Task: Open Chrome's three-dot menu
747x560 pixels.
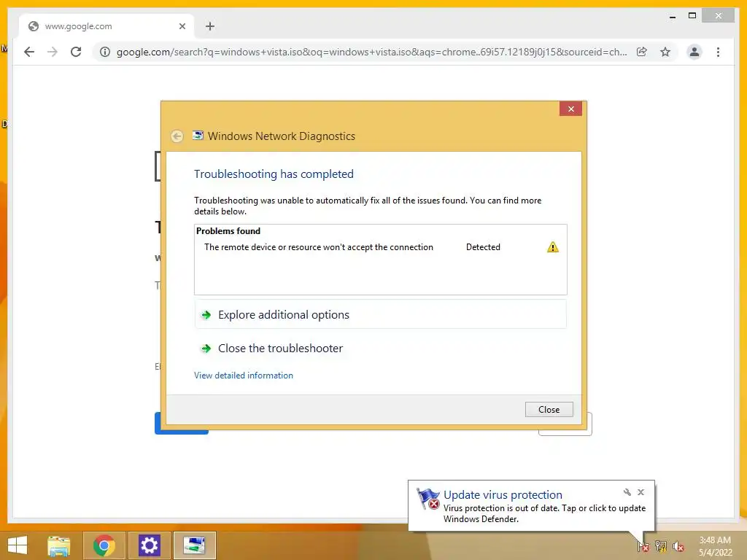Action: click(x=718, y=52)
